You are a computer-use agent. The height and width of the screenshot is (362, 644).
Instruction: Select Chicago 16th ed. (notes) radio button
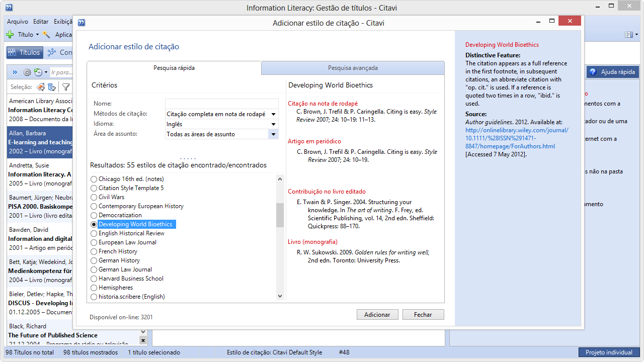point(94,179)
